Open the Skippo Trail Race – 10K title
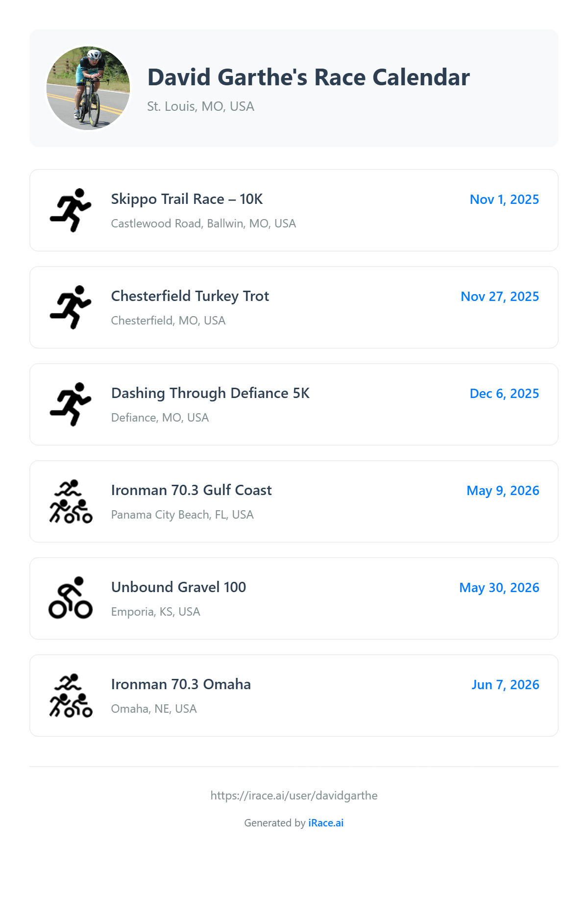The height and width of the screenshot is (897, 588). [x=187, y=199]
